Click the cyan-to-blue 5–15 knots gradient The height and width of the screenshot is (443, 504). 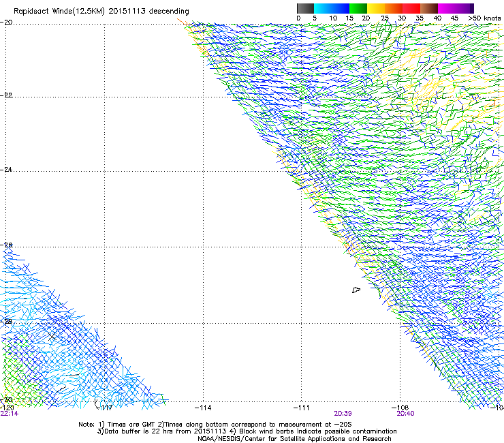(x=332, y=8)
